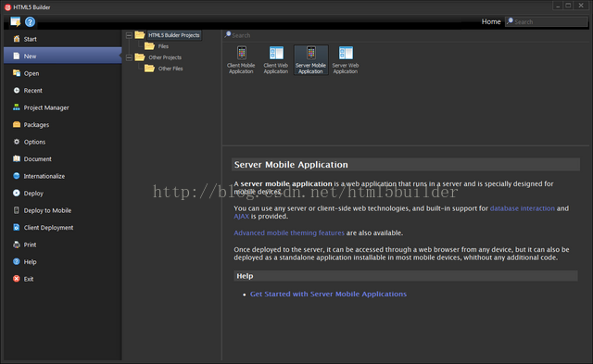Viewport: 593px width, 364px height.
Task: Click the Exit label in sidebar
Action: coord(29,279)
